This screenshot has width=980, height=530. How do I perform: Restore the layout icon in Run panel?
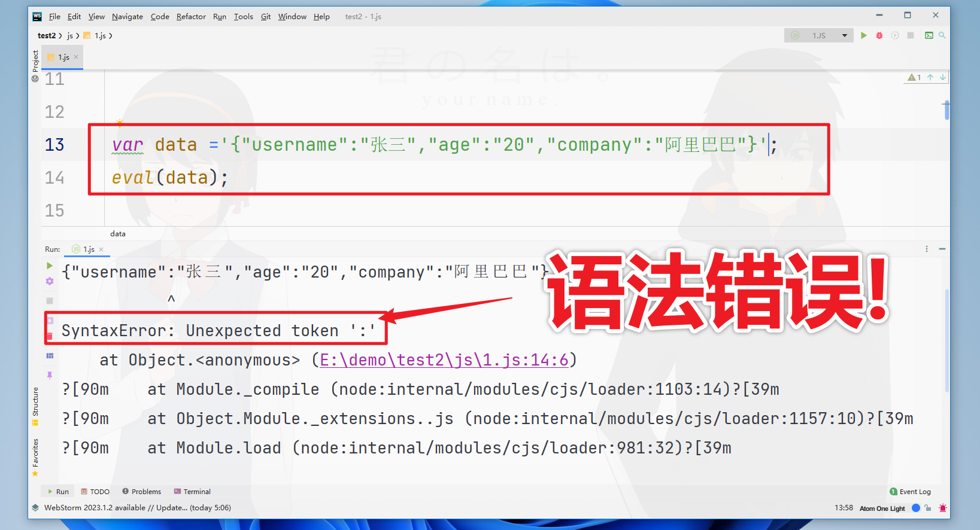[50, 356]
